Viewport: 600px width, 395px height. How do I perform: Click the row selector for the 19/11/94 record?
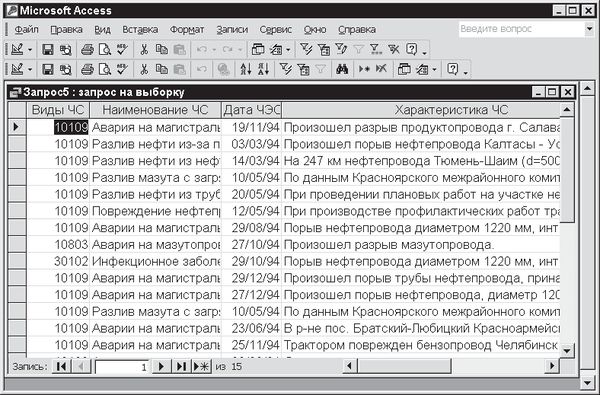(x=17, y=127)
